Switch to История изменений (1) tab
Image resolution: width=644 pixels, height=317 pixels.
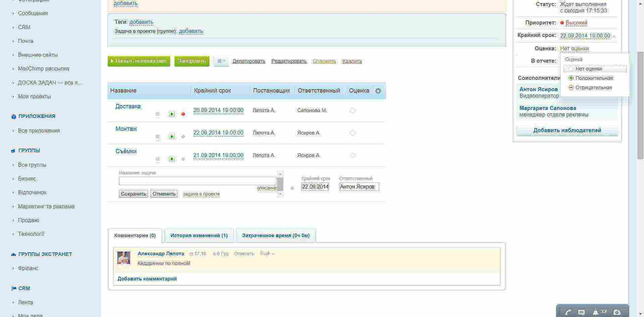(199, 235)
